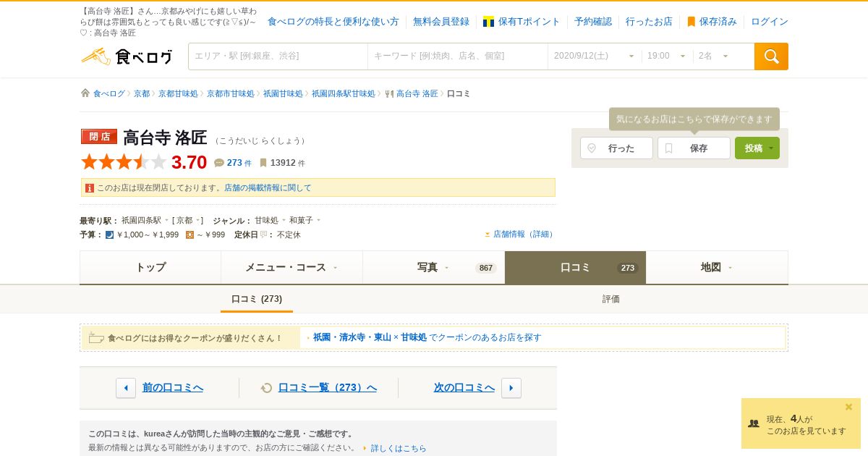Click 高台寺 洛匠 breadcrumb link
868x456 pixels.
tap(417, 94)
